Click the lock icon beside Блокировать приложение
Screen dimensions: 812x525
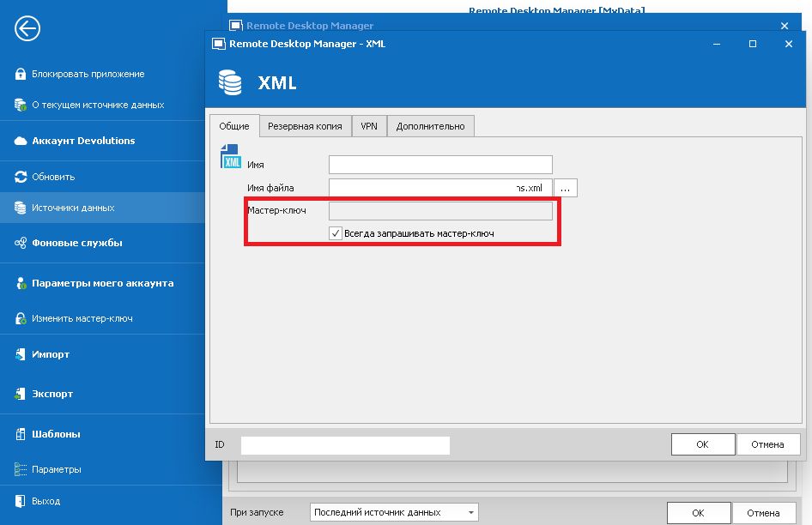21,74
